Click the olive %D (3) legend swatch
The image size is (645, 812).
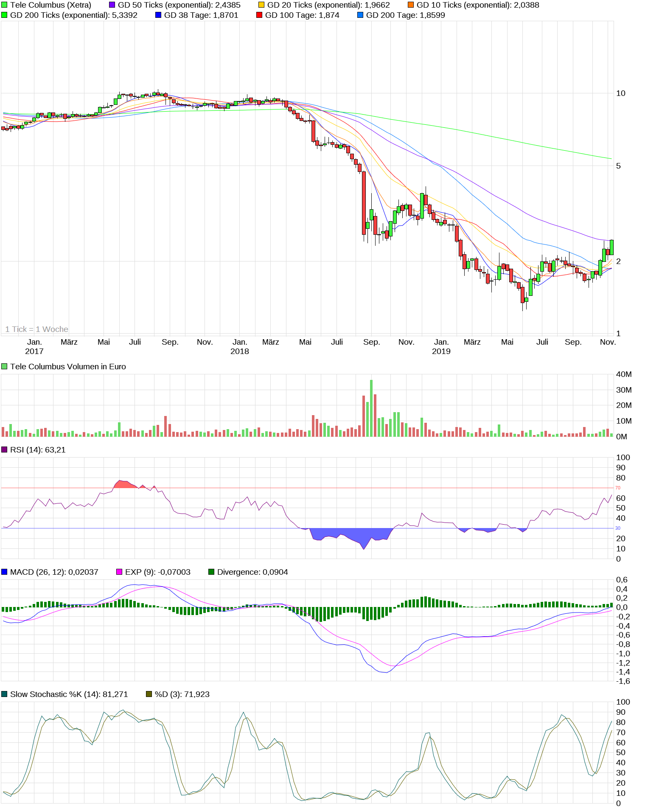pos(149,694)
